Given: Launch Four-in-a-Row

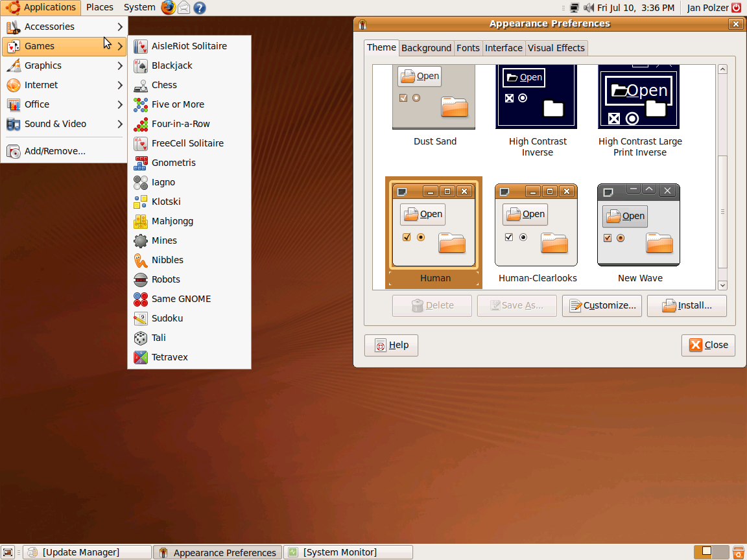Looking at the screenshot, I should 189,124.
